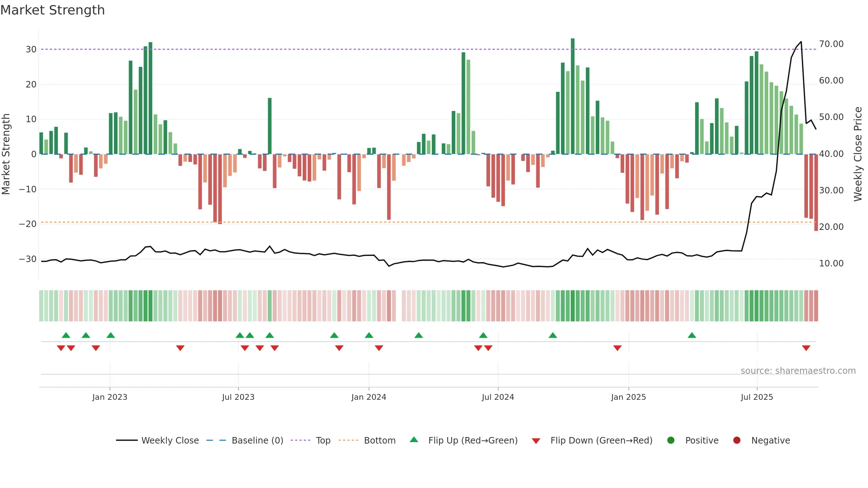Click the dark red Negative legend dot

point(737,440)
